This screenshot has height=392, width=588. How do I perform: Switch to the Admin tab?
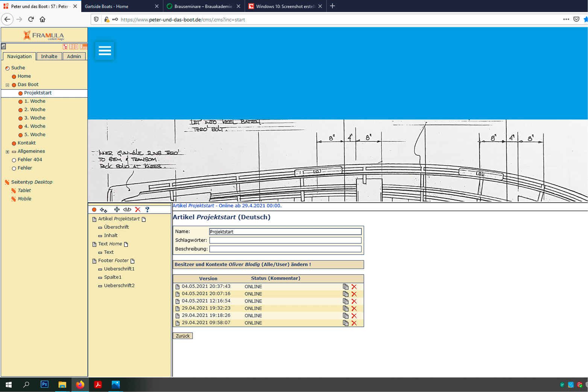(74, 56)
